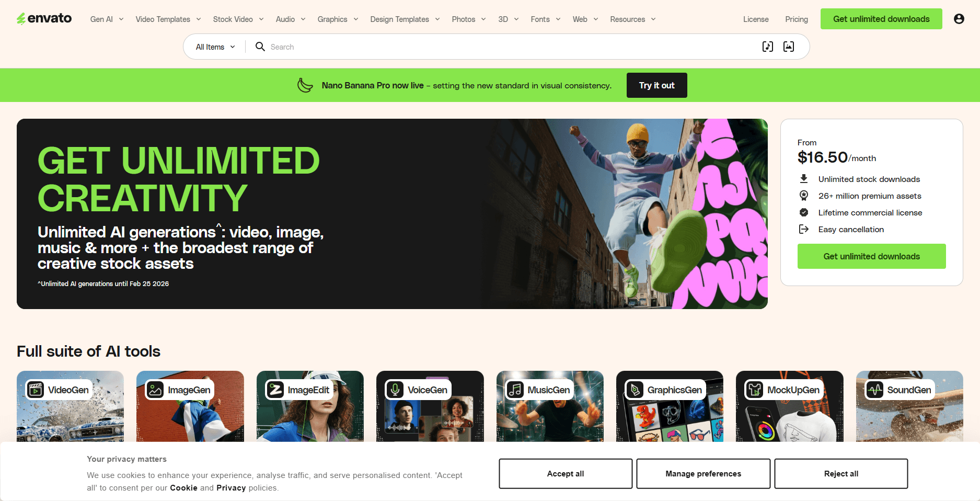Screen dimensions: 980x501
Task: Open the SoundGen tool card
Action: pos(909,406)
